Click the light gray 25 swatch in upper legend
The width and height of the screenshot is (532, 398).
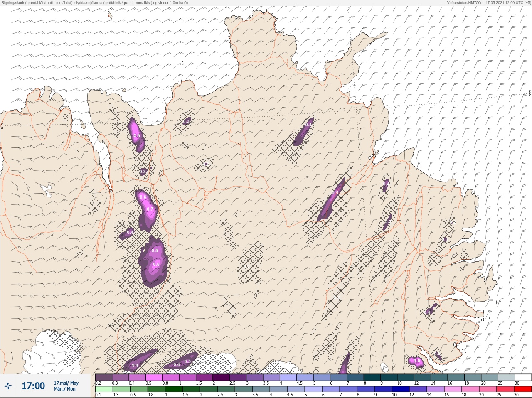click(x=506, y=377)
